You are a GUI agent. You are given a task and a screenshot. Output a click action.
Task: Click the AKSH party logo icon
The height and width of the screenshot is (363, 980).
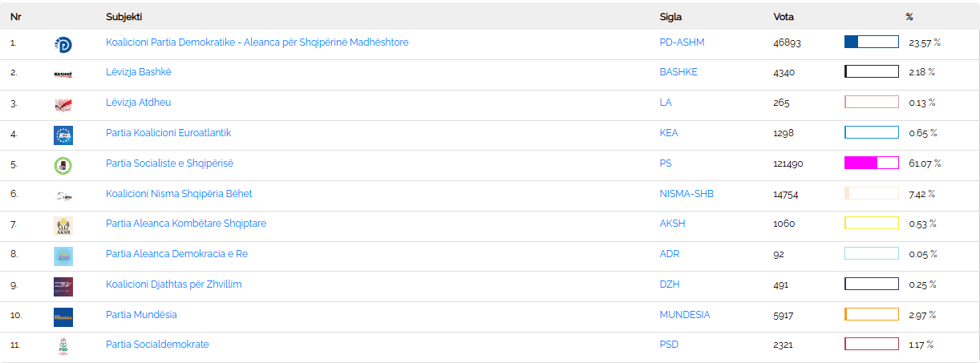(63, 226)
